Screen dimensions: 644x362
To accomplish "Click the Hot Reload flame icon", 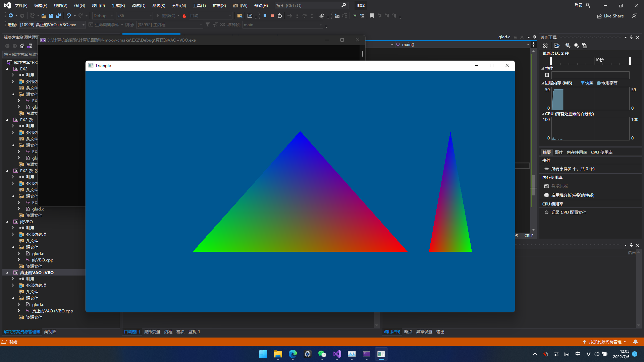I will pyautogui.click(x=184, y=16).
